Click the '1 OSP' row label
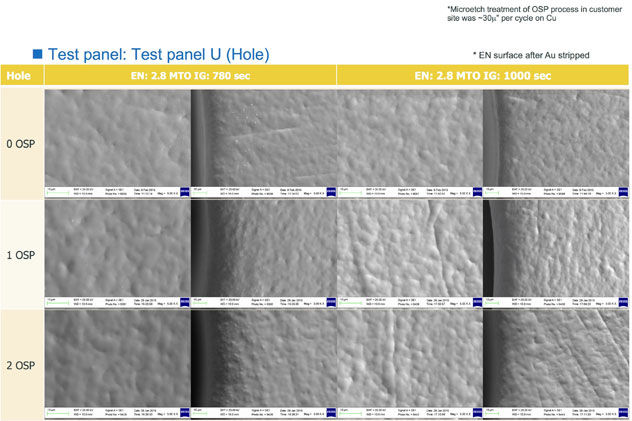This screenshot has width=632, height=421. 21,254
